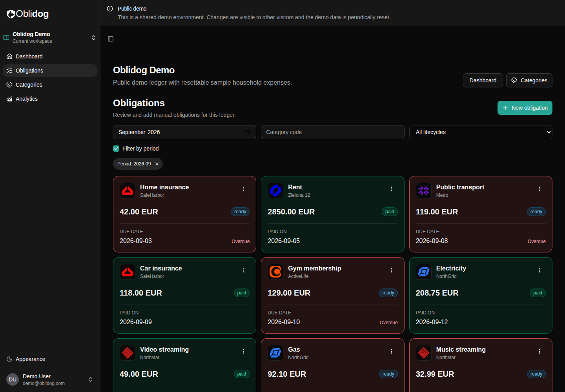
Task: Open Video streaming card options menu
Action: tap(243, 351)
